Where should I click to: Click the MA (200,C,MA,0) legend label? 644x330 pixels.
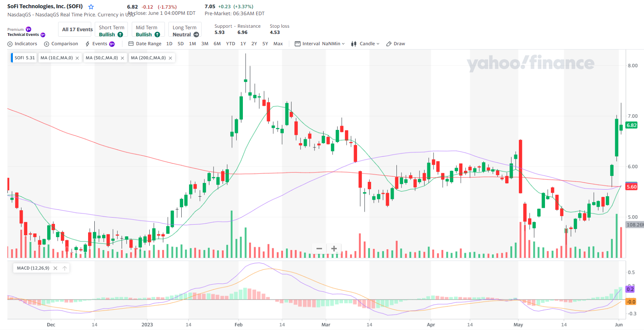pos(148,58)
